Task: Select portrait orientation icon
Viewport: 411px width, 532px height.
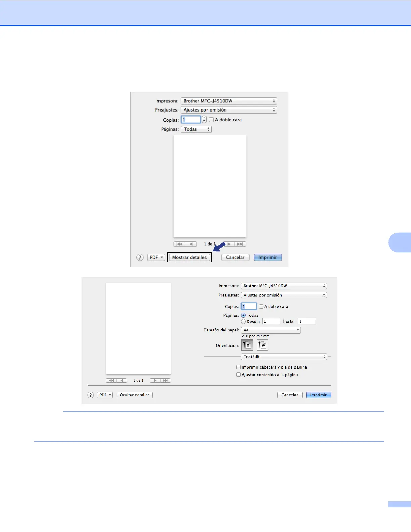Action: [x=247, y=345]
